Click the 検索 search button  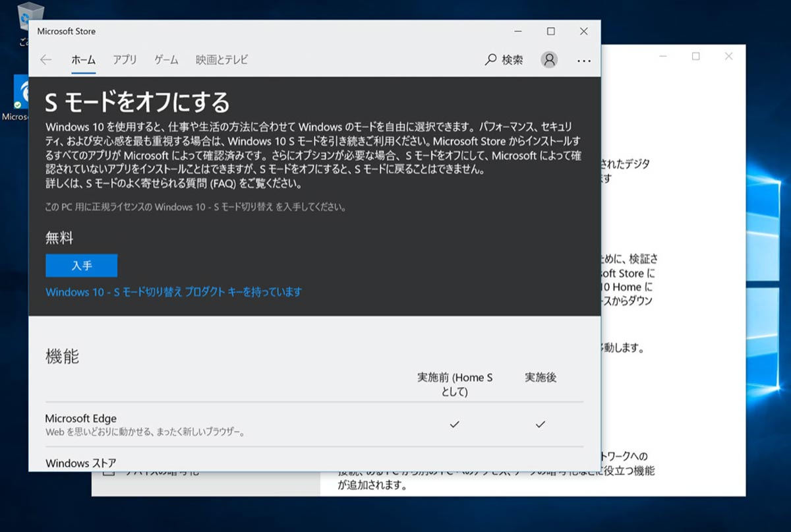pos(504,60)
